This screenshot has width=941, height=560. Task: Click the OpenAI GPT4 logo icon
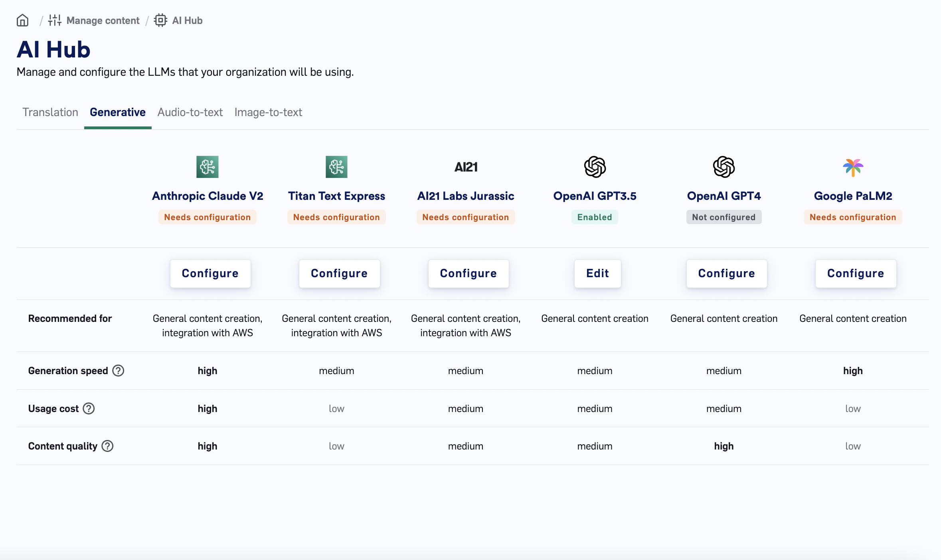[x=724, y=167]
